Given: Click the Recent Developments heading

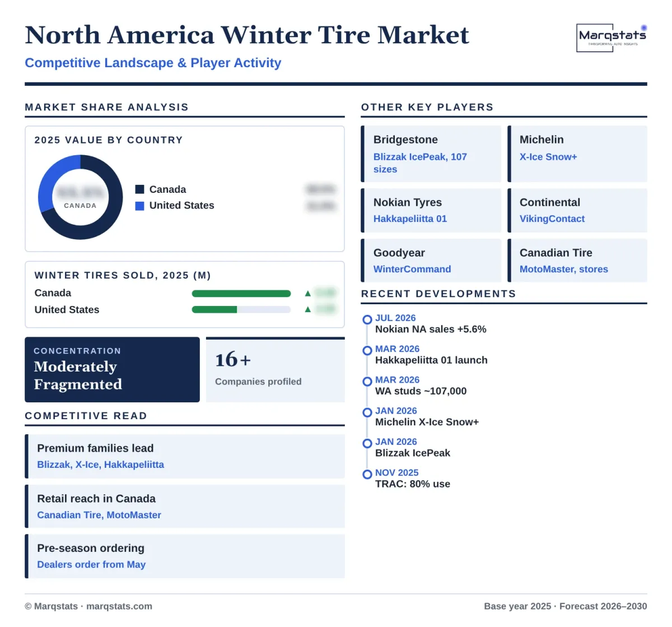Looking at the screenshot, I should point(438,294).
